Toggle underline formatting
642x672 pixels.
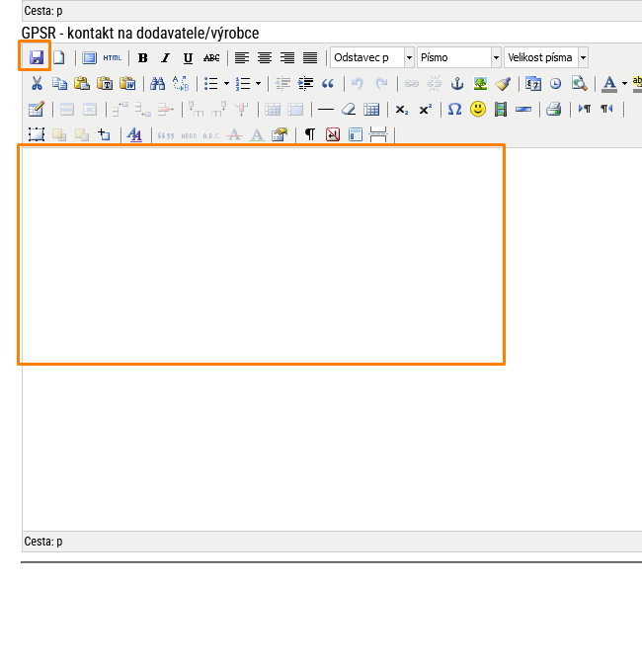click(x=188, y=57)
